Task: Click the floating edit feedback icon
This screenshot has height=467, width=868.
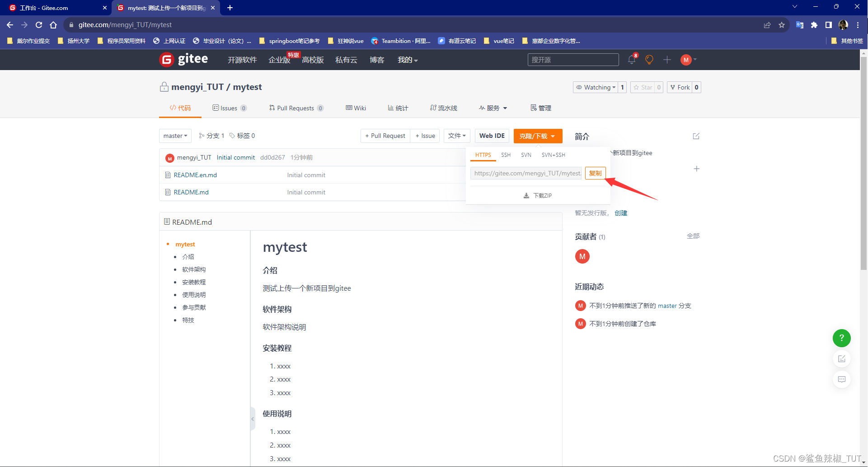Action: coord(841,359)
